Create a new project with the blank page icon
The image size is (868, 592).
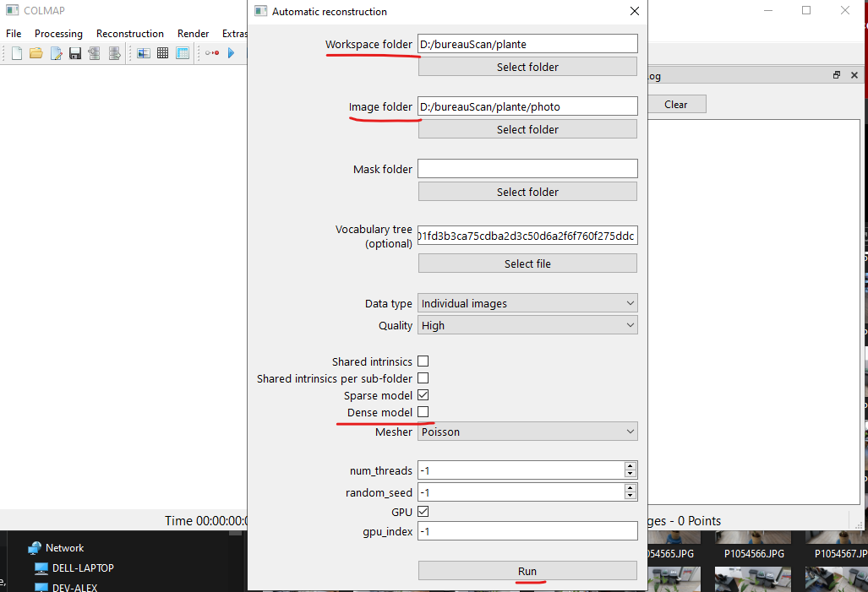coord(16,52)
